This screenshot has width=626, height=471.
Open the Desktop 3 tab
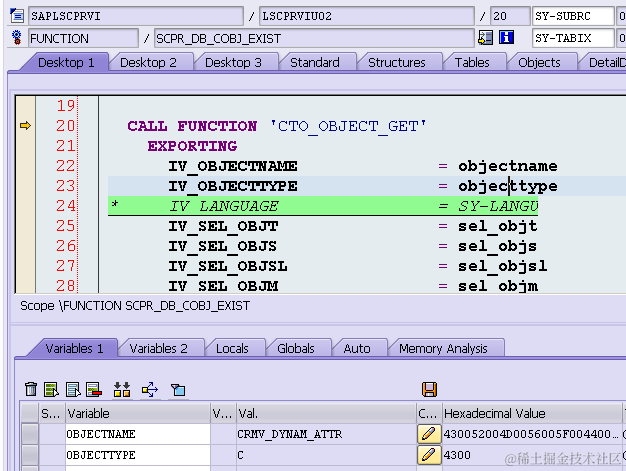[x=233, y=62]
